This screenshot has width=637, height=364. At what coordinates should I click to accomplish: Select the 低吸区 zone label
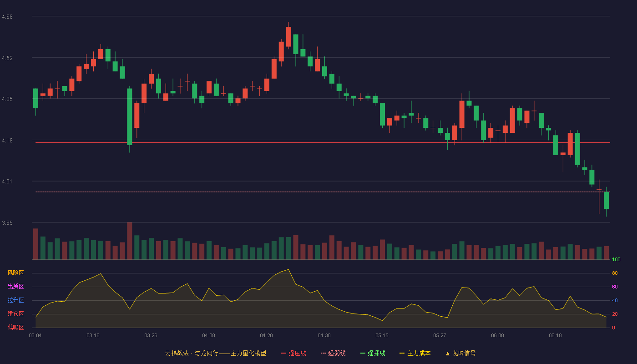15,327
